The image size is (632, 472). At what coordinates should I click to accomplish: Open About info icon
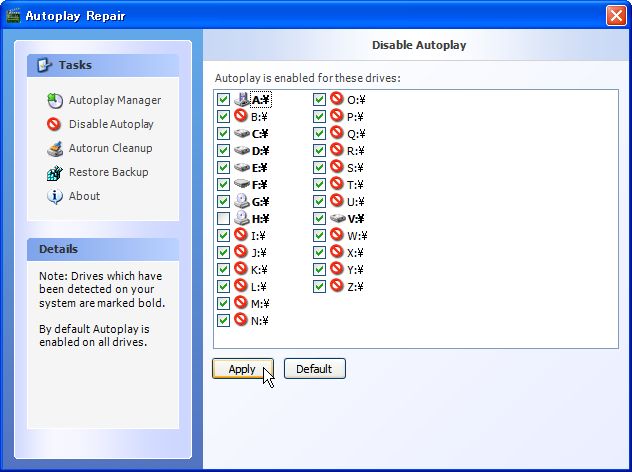(54, 196)
